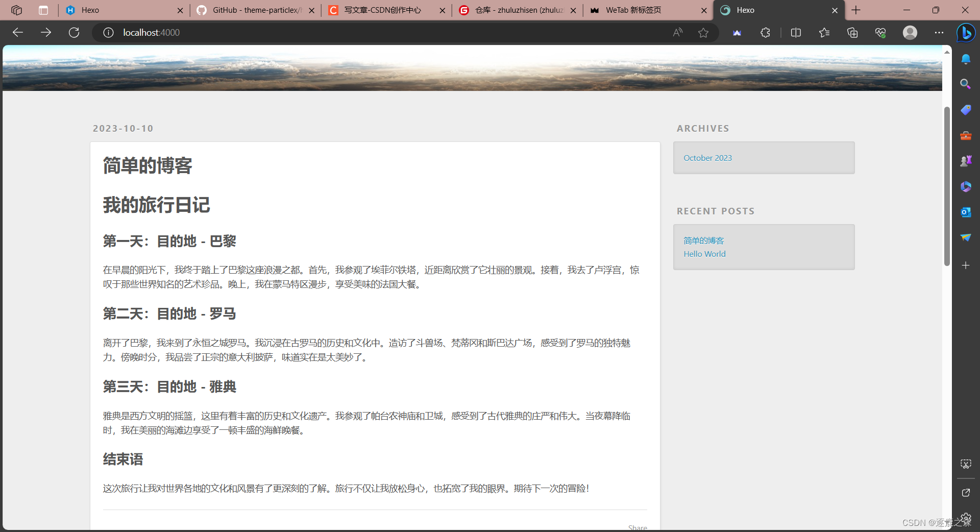
Task: Go forward to the next page
Action: [x=46, y=33]
